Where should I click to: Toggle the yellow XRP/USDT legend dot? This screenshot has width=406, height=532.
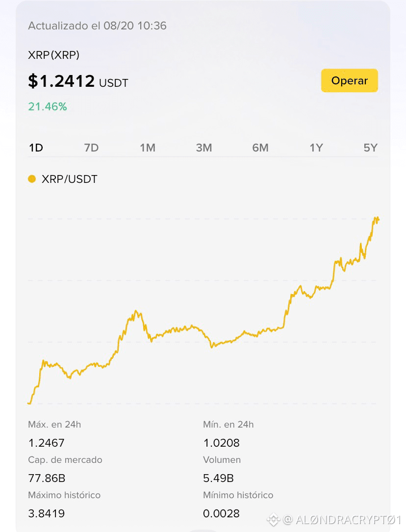pyautogui.click(x=32, y=179)
